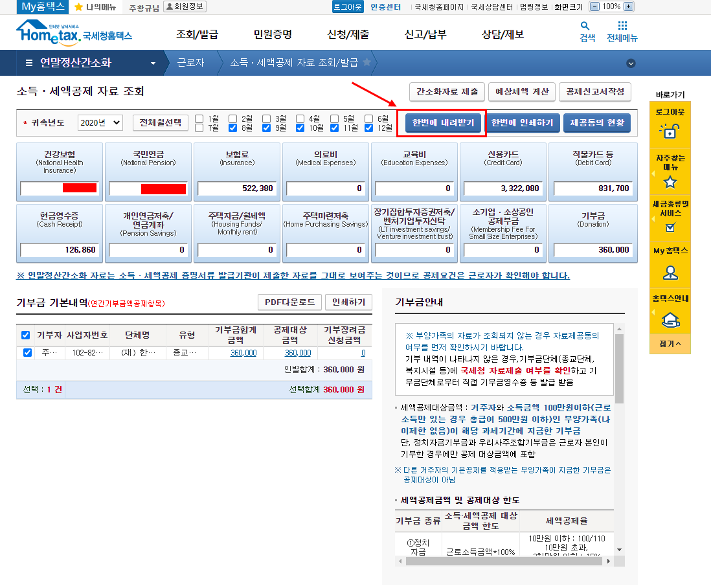Click the 제공동의 현황 button
Image resolution: width=711 pixels, height=588 pixels.
click(597, 123)
